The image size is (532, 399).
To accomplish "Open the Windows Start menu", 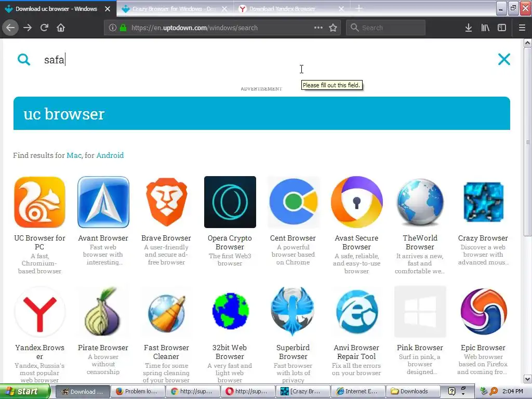I will pyautogui.click(x=25, y=392).
